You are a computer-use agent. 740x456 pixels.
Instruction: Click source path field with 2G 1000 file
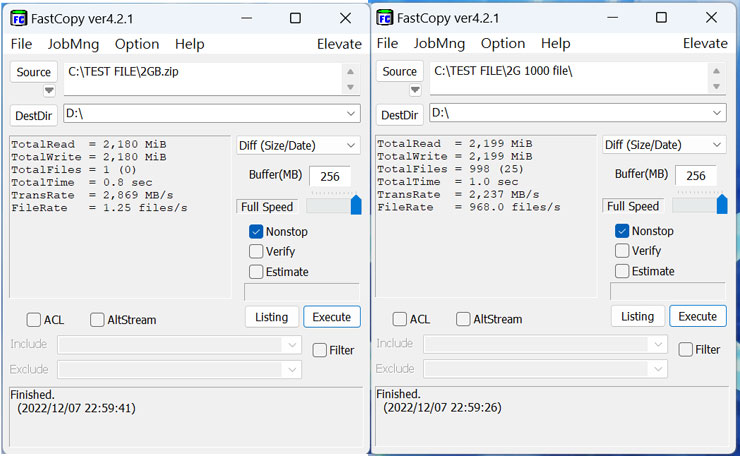[570, 77]
